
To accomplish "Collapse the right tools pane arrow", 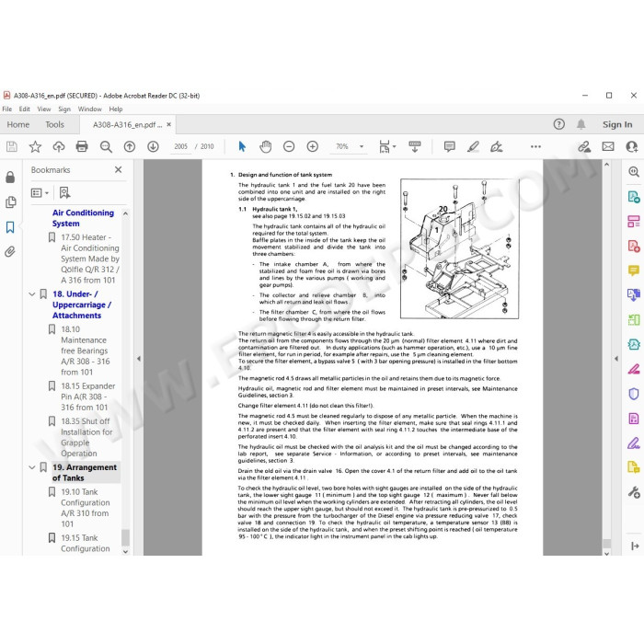I will click(616, 359).
